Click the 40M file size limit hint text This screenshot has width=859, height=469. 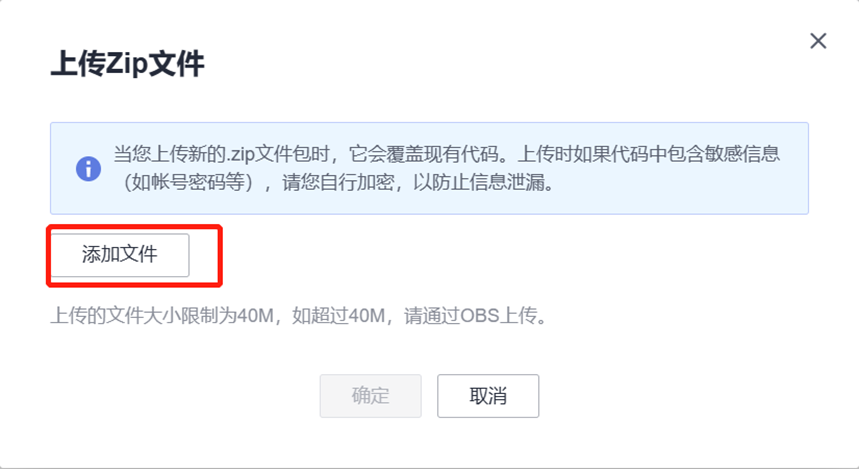click(299, 316)
